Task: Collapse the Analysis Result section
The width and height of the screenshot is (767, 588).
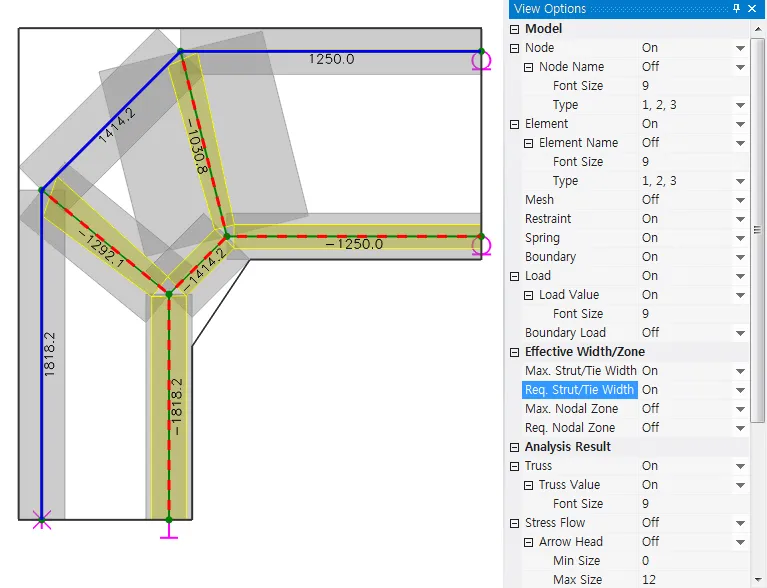Action: (514, 447)
